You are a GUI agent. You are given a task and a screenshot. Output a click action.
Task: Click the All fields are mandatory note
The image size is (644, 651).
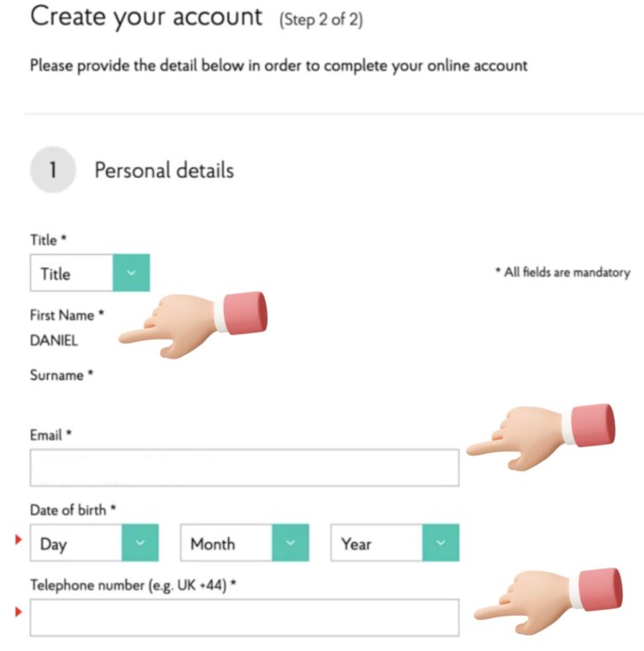(562, 273)
